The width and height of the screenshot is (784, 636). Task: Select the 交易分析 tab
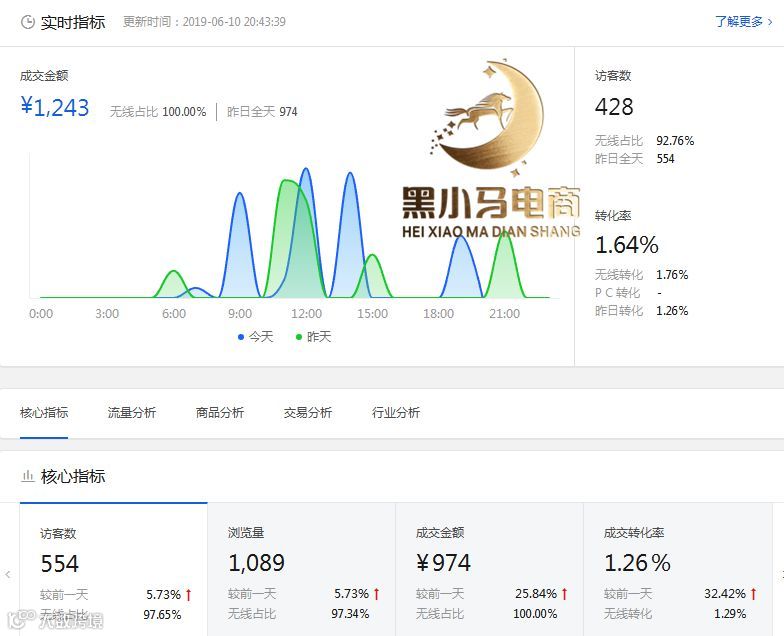pyautogui.click(x=308, y=412)
